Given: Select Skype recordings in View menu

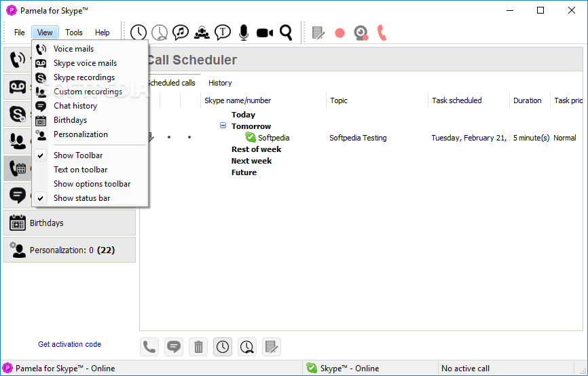Looking at the screenshot, I should click(x=90, y=77).
